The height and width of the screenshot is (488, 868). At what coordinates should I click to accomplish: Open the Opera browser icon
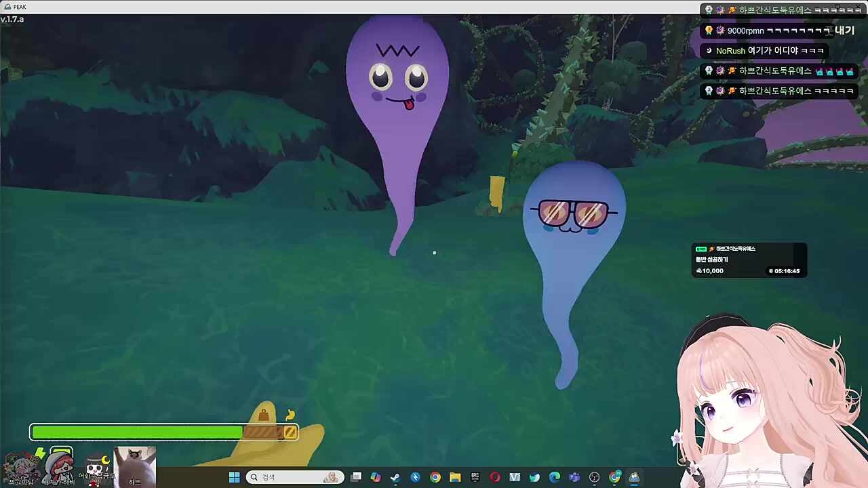pos(495,477)
